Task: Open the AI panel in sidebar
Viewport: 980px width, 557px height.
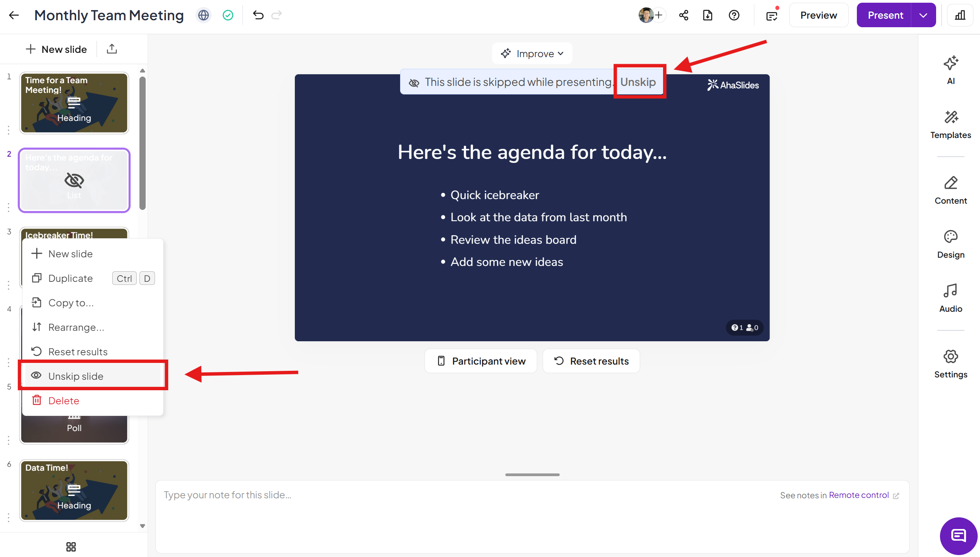Action: 950,70
